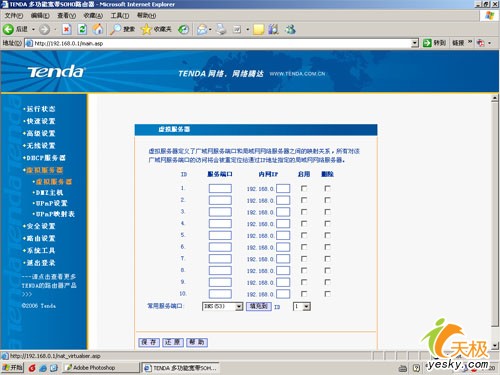
Task: Click the page icon in address bar
Action: (x=29, y=43)
